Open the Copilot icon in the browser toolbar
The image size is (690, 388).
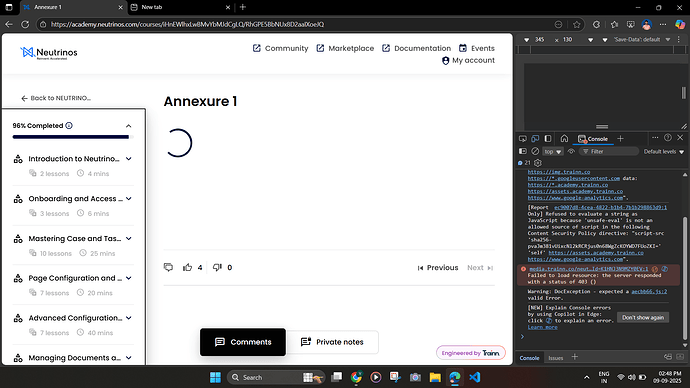[680, 24]
